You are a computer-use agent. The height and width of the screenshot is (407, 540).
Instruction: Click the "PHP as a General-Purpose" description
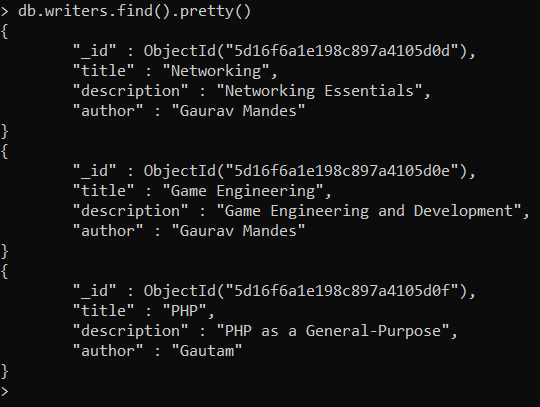pos(333,331)
